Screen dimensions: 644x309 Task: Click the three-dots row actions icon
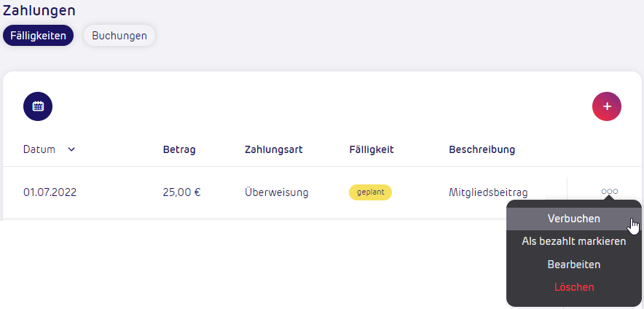tap(609, 192)
